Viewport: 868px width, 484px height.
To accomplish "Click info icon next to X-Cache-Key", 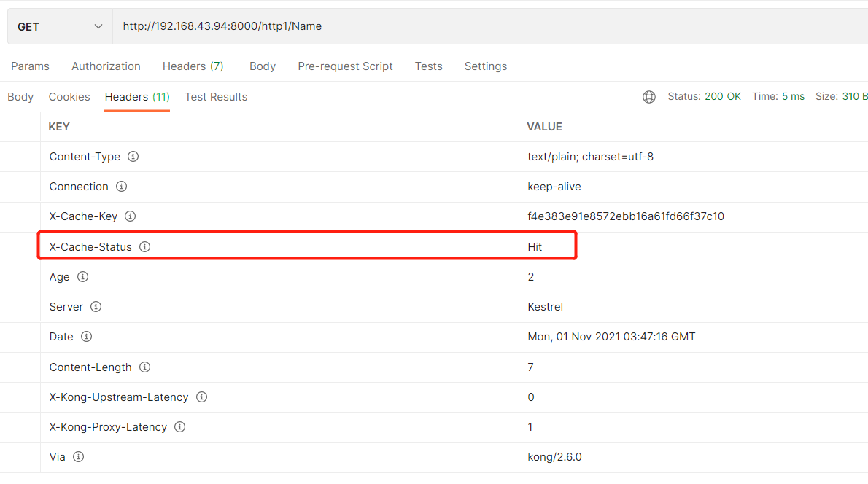I will (130, 216).
